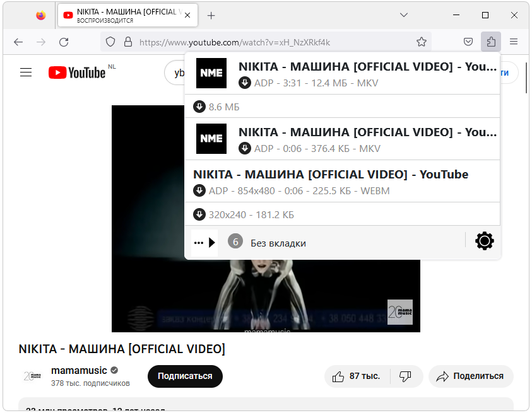Click the Подписаться subscribe button

coord(185,376)
